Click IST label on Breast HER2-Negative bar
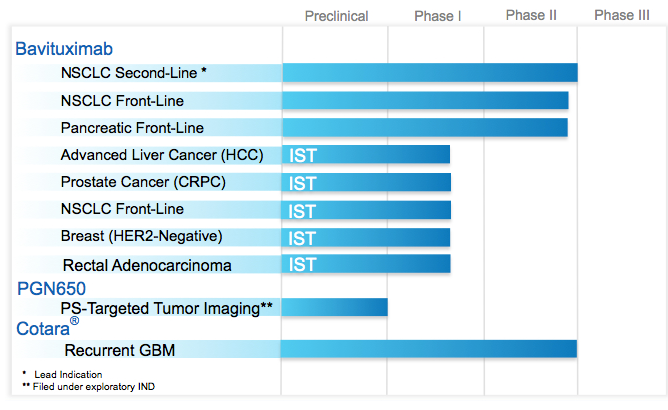 (x=302, y=239)
